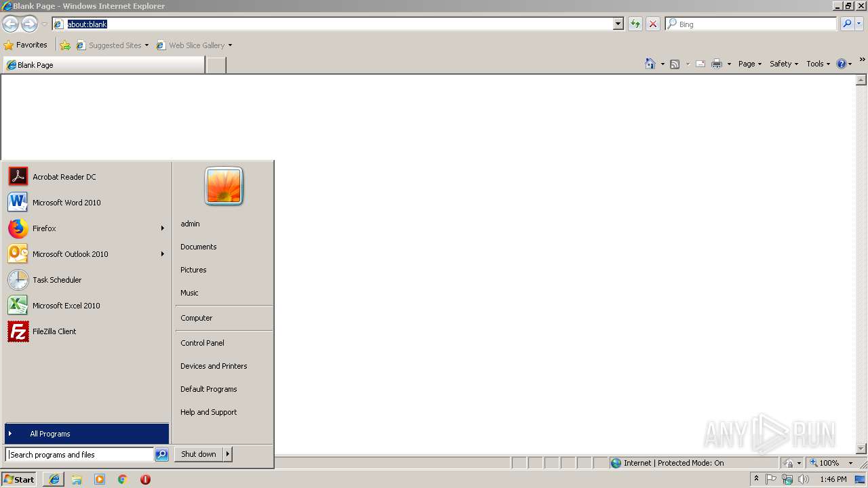Click the Windows Start button
Screen dimensions: 868x488
19,479
